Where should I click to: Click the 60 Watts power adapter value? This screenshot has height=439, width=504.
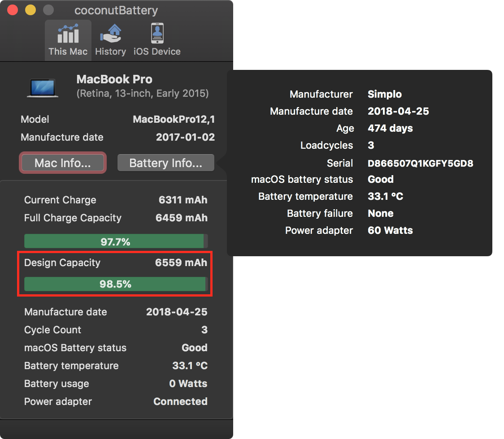[x=390, y=230]
